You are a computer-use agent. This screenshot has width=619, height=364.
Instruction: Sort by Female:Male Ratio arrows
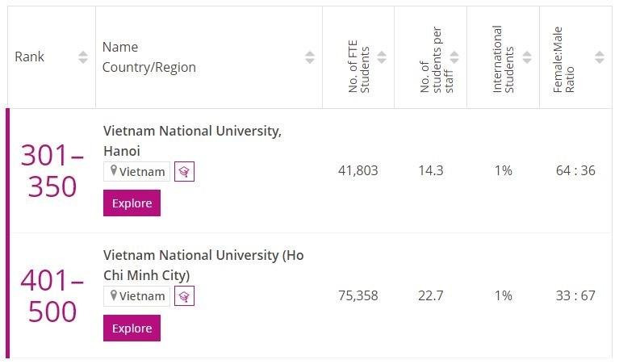click(x=600, y=57)
